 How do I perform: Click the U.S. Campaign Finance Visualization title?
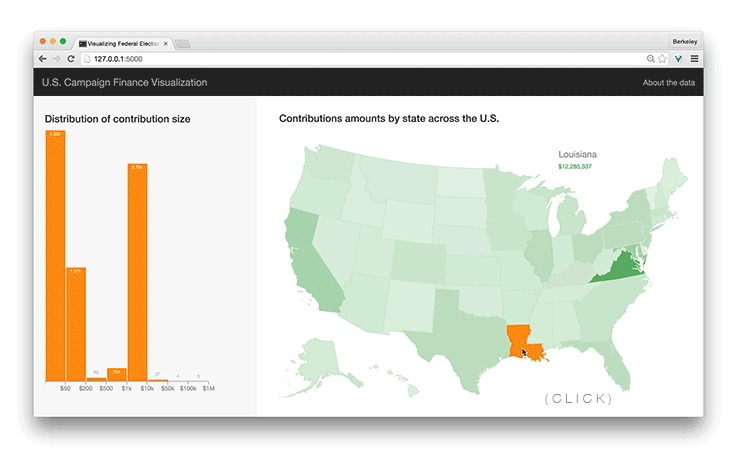coord(124,83)
